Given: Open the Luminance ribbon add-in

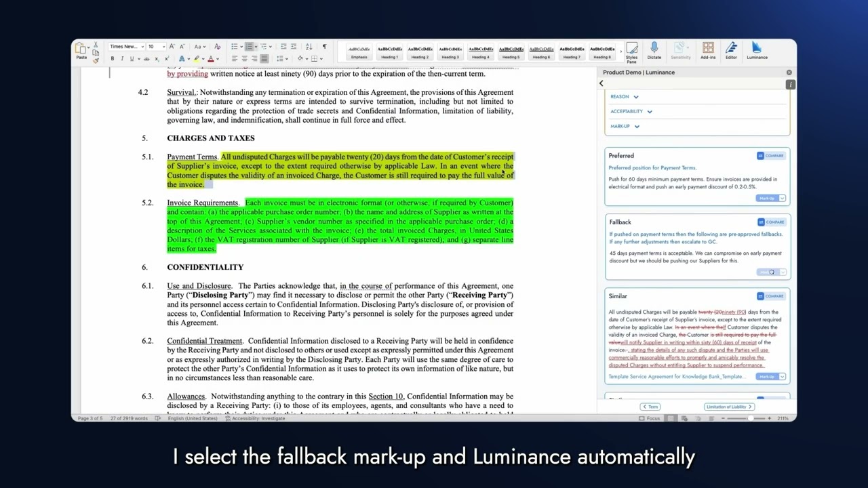Looking at the screenshot, I should pyautogui.click(x=757, y=50).
